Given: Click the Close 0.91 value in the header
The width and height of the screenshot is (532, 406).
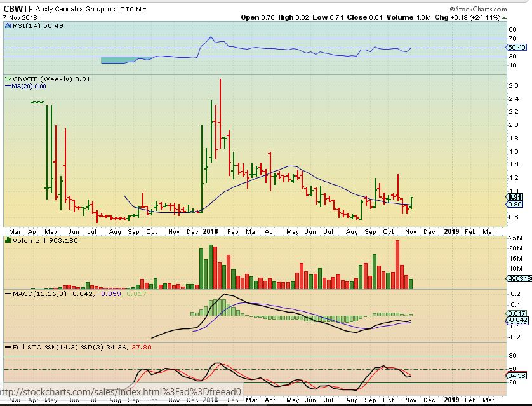Looking at the screenshot, I should [364, 17].
